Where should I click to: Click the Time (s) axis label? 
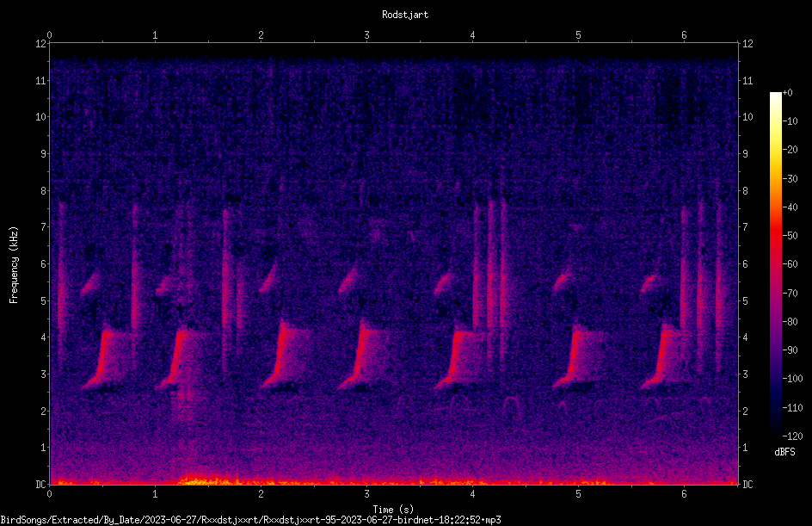(x=393, y=510)
